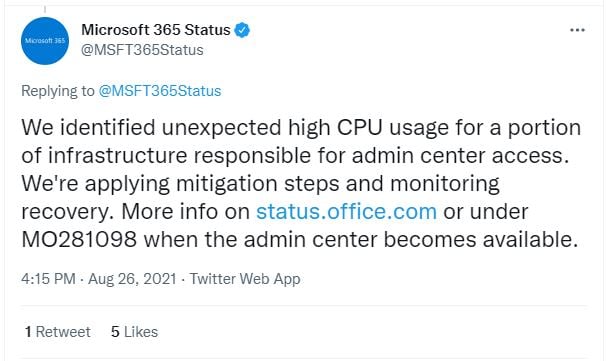
Task: Click the blue verified checkmark badge
Action: click(x=242, y=30)
